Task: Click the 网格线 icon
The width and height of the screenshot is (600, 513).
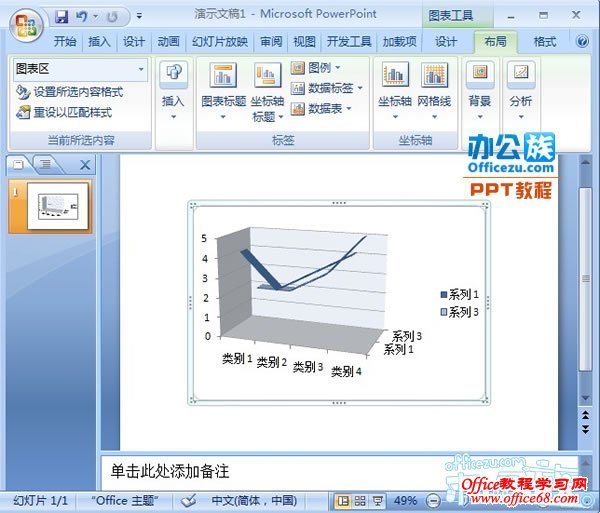Action: pyautogui.click(x=434, y=74)
